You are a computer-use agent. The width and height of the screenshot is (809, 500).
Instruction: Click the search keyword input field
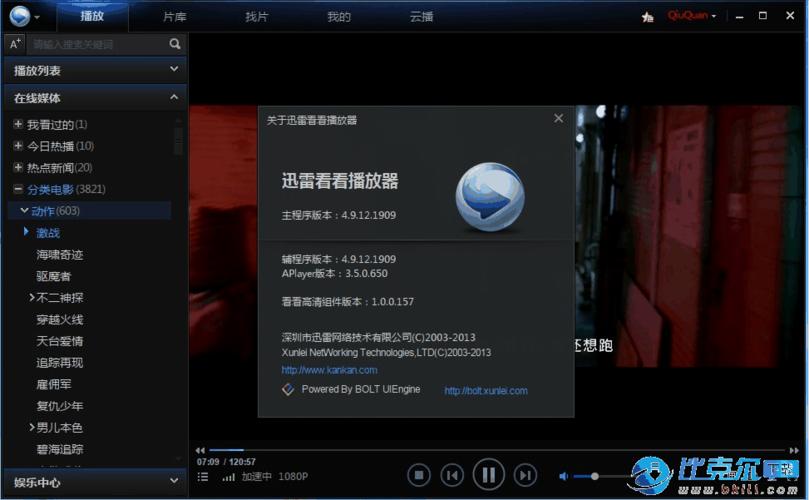pyautogui.click(x=98, y=44)
